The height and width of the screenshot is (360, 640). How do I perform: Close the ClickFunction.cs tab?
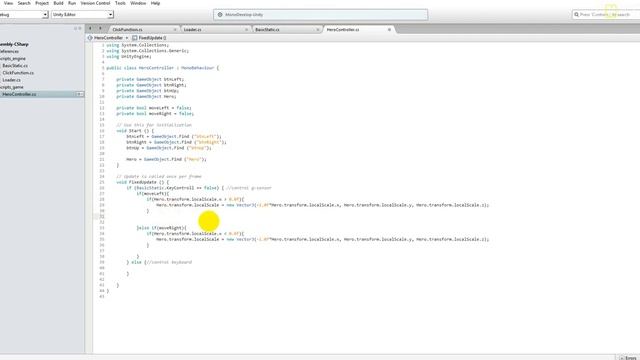point(175,30)
